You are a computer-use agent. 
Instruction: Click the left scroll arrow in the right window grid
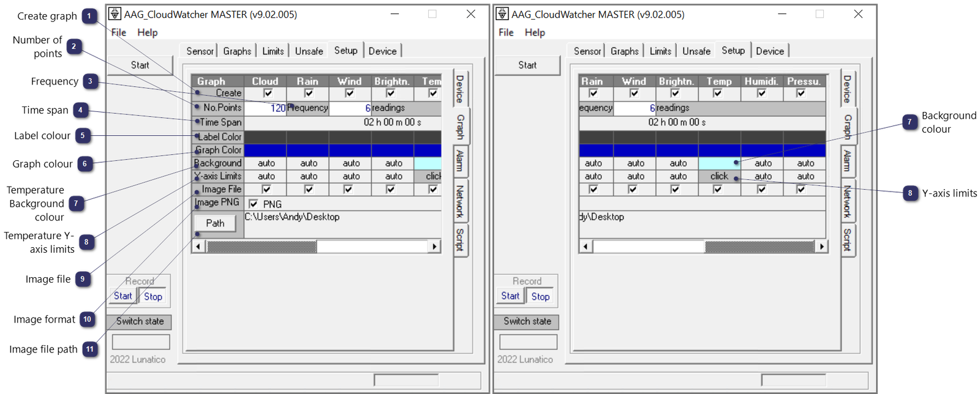point(586,247)
